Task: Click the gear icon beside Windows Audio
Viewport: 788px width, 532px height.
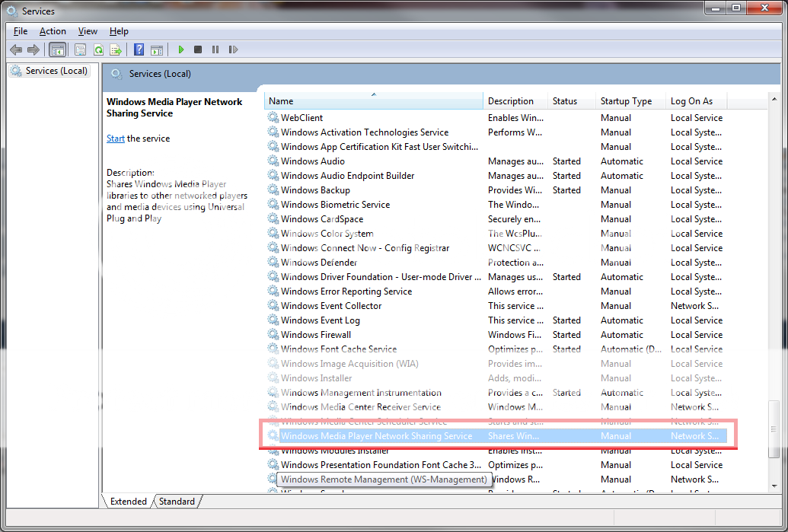Action: click(x=273, y=161)
